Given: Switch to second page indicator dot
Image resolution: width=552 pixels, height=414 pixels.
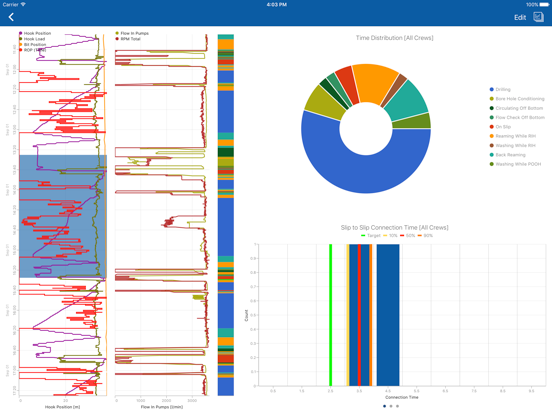Looking at the screenshot, I should [391, 406].
